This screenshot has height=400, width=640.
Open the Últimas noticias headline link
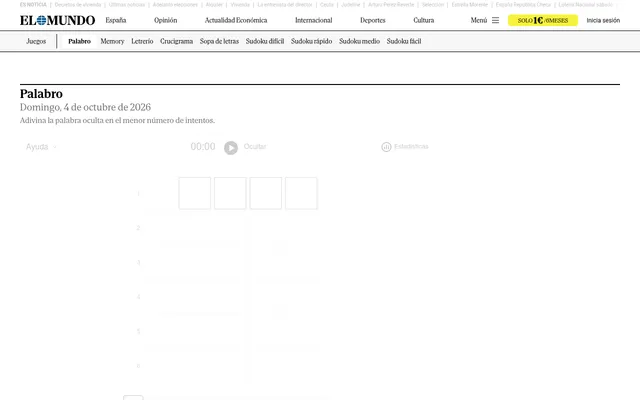click(127, 4)
